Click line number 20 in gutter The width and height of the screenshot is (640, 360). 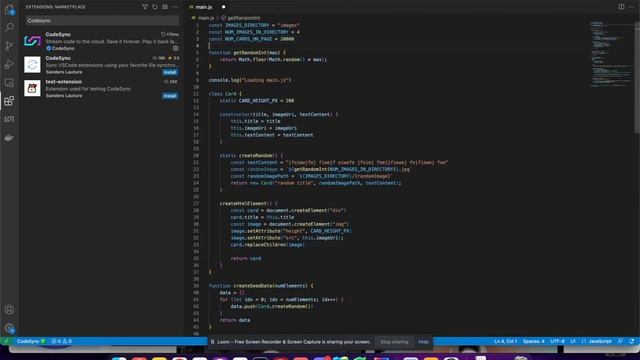click(x=196, y=156)
